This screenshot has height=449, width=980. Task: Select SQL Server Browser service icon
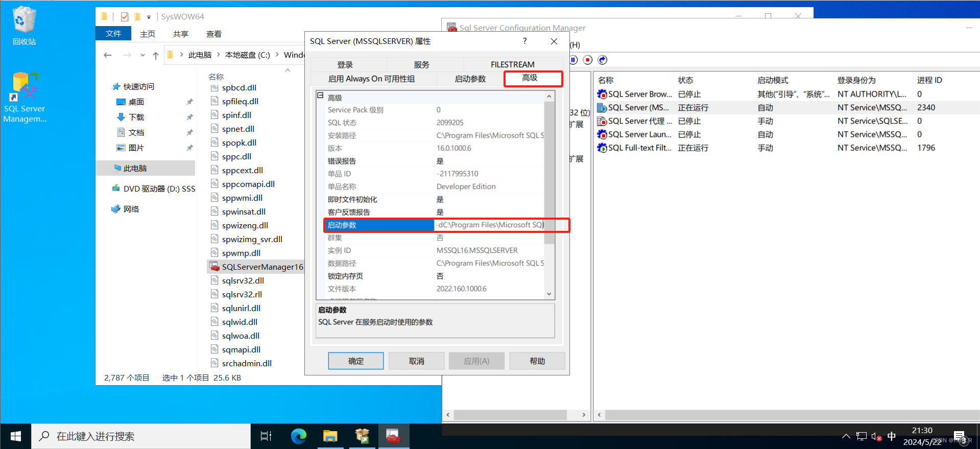[602, 94]
